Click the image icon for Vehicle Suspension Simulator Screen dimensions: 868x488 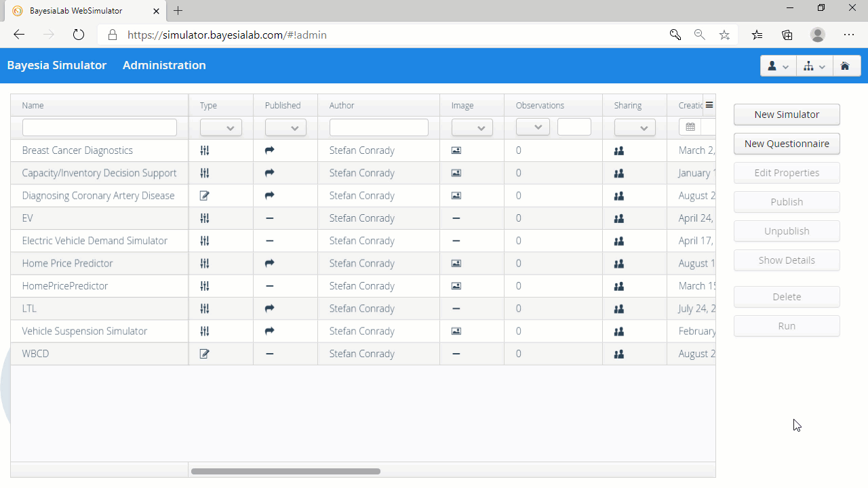coord(456,331)
